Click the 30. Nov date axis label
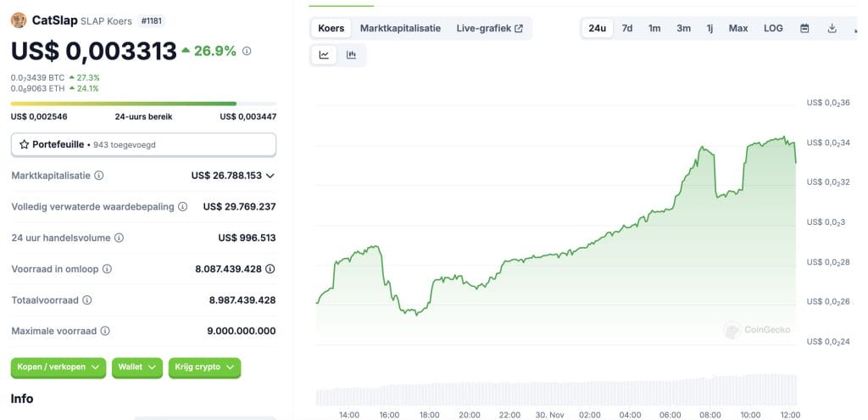 pyautogui.click(x=549, y=414)
